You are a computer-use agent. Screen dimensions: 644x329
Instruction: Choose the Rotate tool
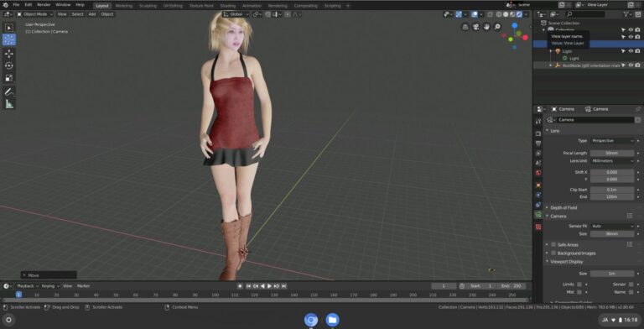[x=9, y=65]
